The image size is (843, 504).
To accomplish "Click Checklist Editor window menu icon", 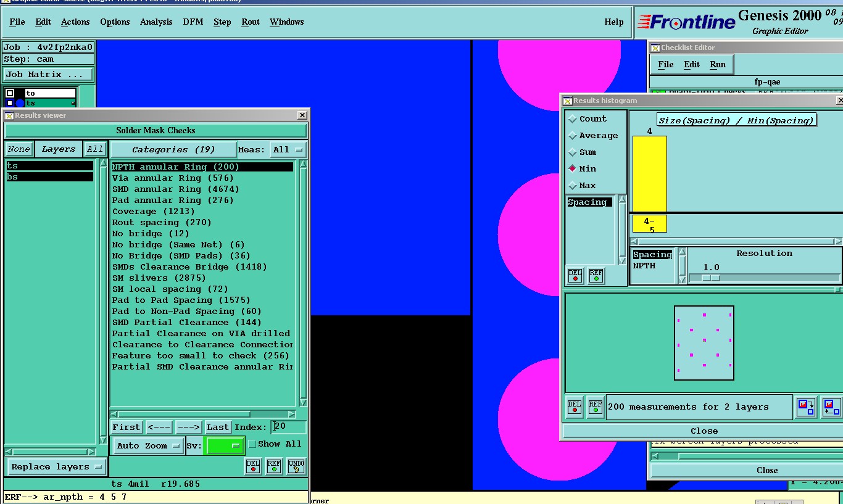I will (x=655, y=48).
